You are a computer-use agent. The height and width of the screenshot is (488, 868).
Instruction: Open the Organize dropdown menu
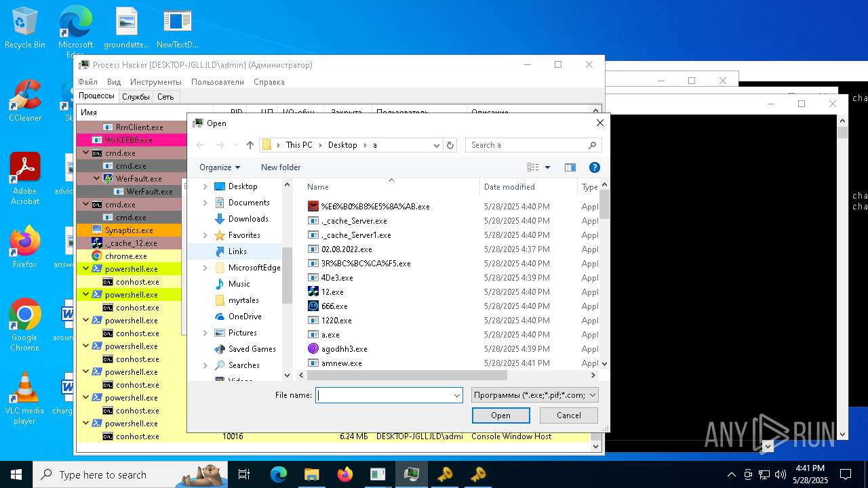click(x=220, y=167)
